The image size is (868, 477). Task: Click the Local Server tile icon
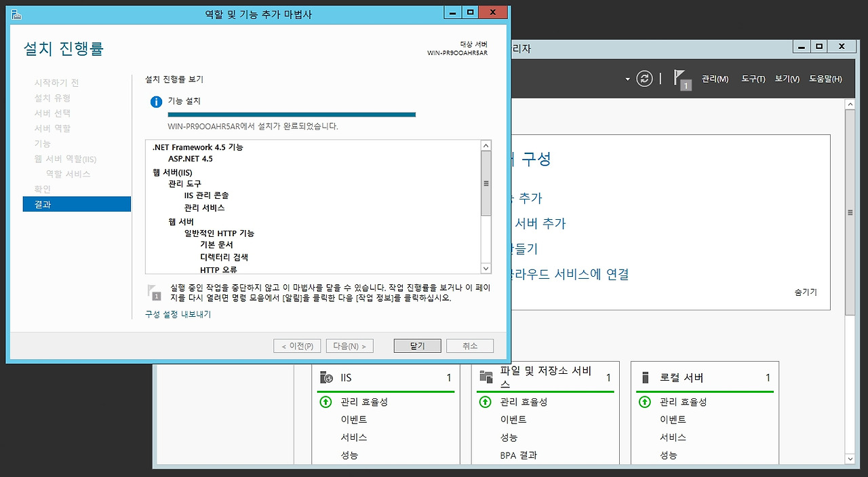646,378
